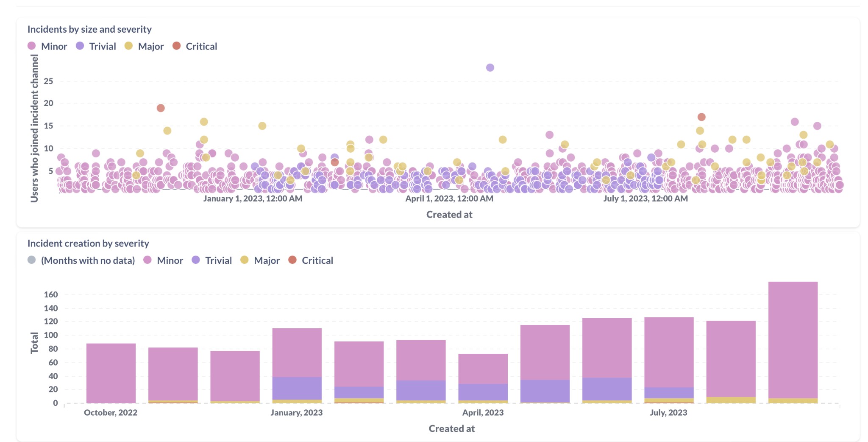Click the Trivial segment of January 2023 bar
This screenshot has height=442, width=868.
pos(297,388)
